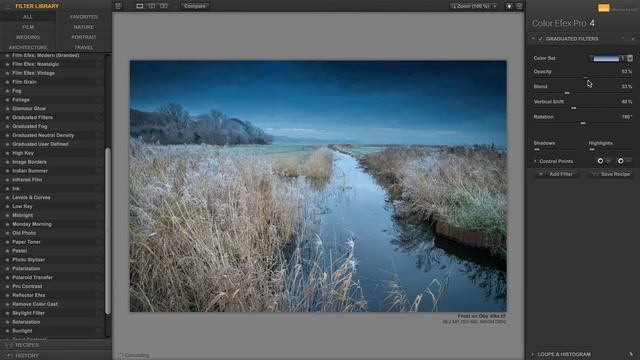Click the Blend slider handle
The image size is (640, 360).
567,93
